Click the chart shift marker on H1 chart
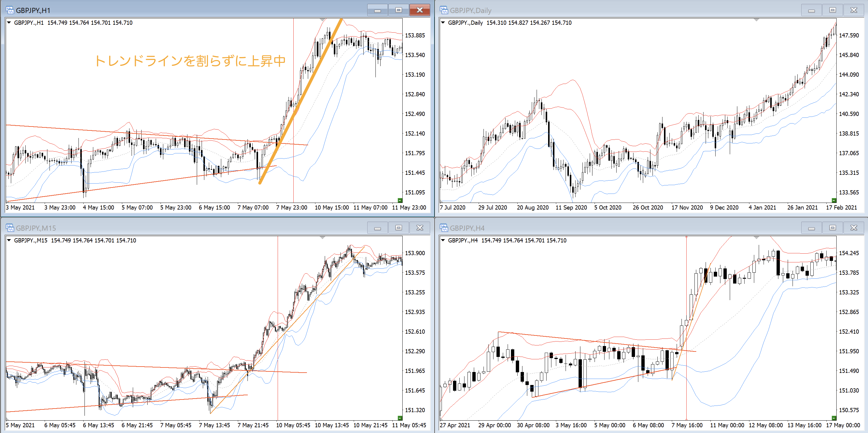868x433 pixels. pos(322,20)
